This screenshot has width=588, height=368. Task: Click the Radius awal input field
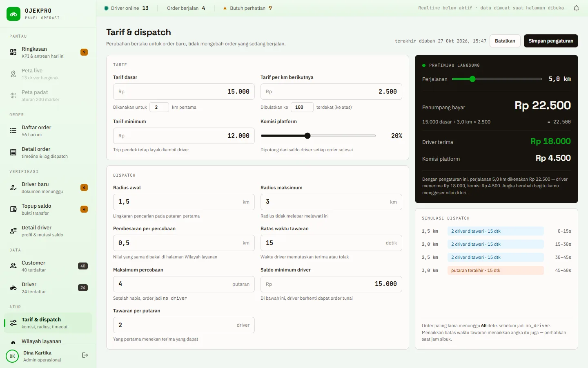[x=184, y=202]
